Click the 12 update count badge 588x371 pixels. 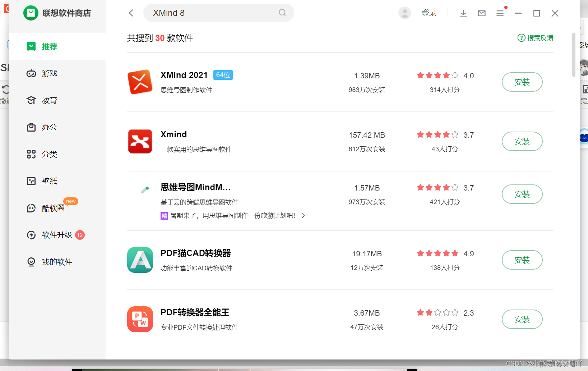80,235
